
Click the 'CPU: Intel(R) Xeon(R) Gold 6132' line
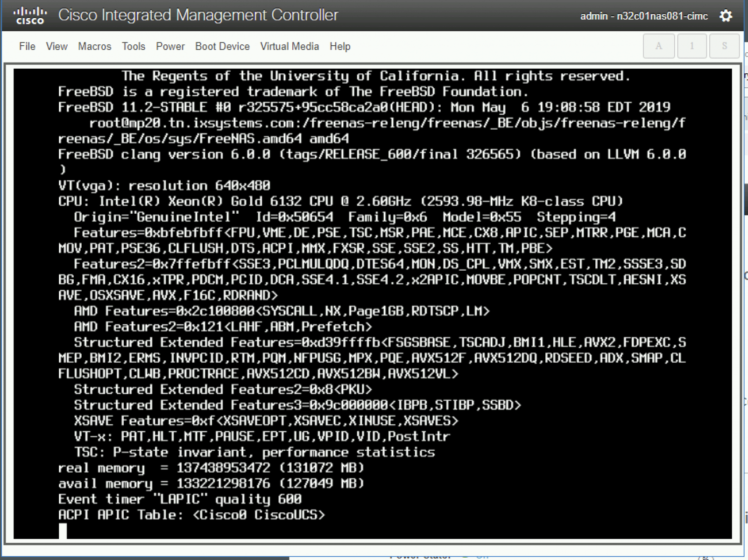click(340, 201)
